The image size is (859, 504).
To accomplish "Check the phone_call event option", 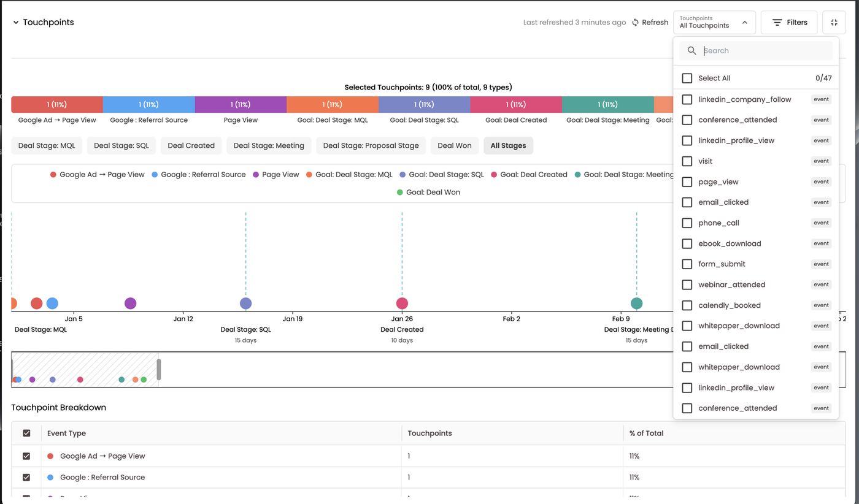I will point(687,223).
